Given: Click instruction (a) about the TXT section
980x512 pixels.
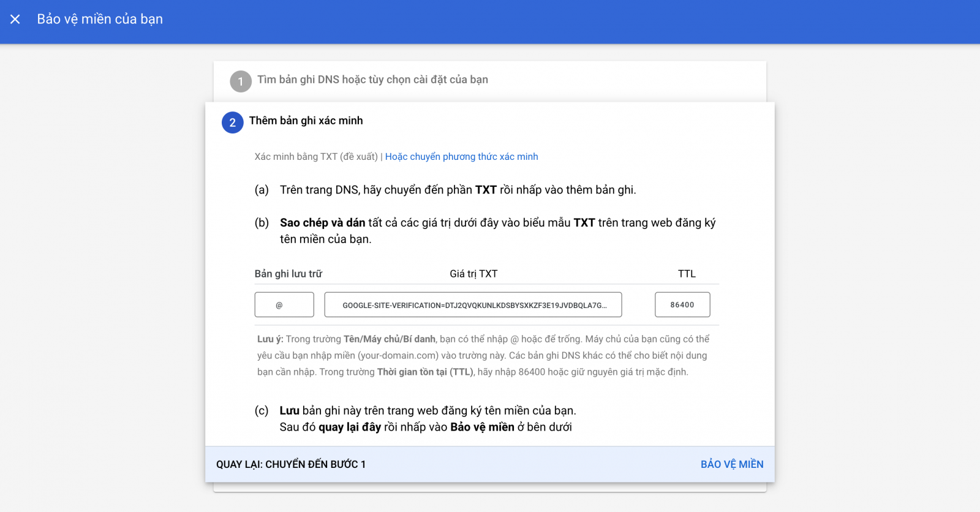Looking at the screenshot, I should tap(445, 190).
